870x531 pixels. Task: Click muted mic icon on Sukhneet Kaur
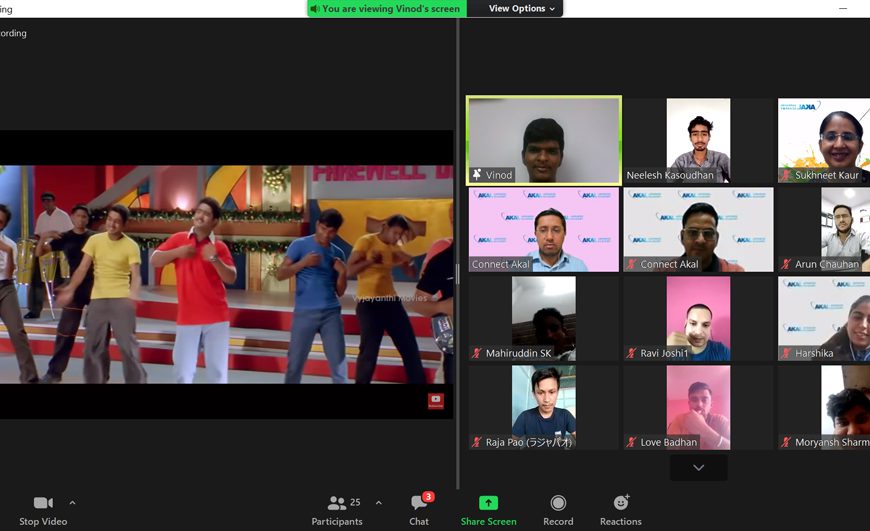[786, 175]
